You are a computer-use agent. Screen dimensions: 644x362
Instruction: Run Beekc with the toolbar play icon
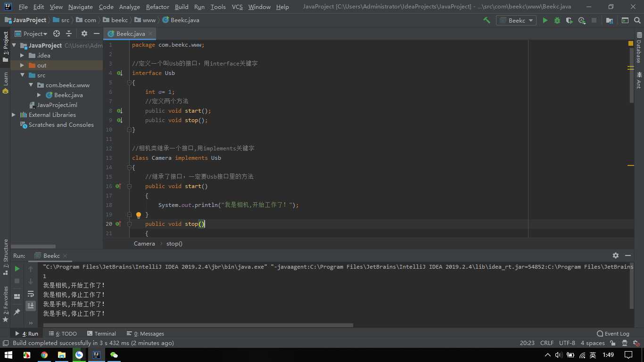545,20
